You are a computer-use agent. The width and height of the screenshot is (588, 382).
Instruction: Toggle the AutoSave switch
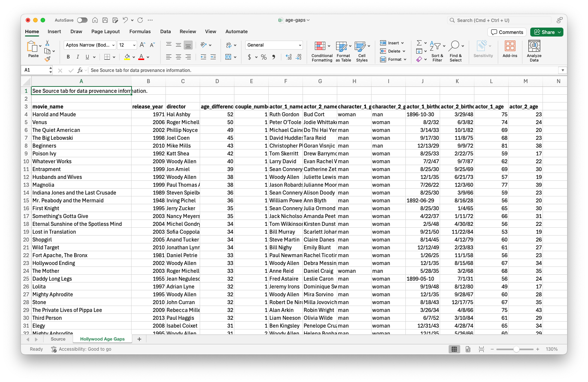[x=82, y=20]
